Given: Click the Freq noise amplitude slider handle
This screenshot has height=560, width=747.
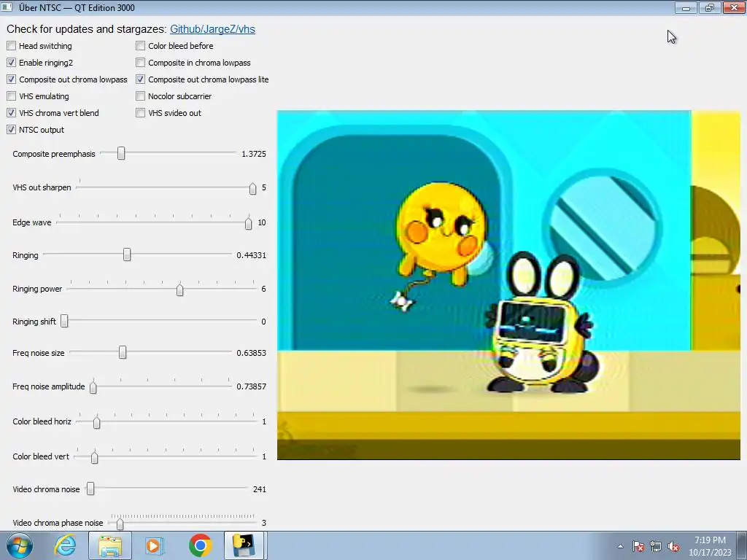Looking at the screenshot, I should (93, 387).
